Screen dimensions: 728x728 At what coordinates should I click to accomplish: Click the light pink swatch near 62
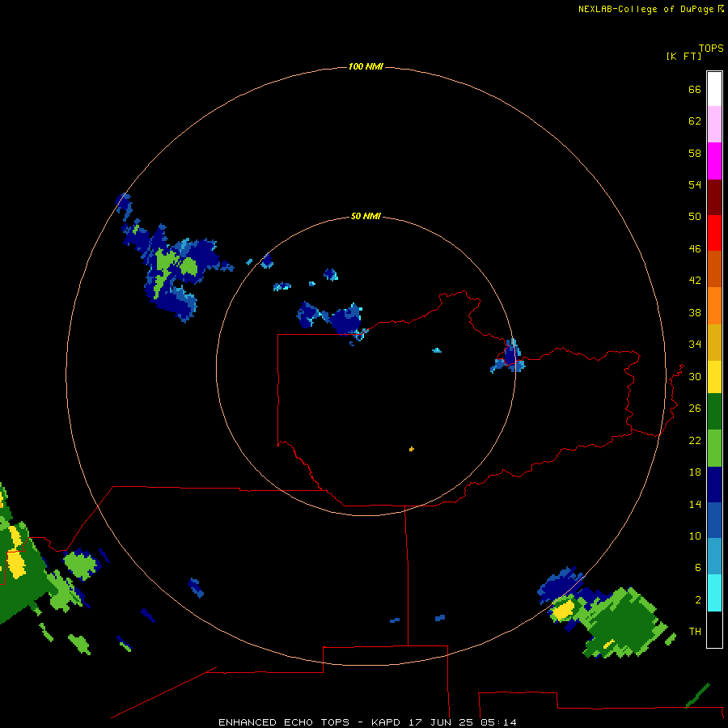click(714, 124)
